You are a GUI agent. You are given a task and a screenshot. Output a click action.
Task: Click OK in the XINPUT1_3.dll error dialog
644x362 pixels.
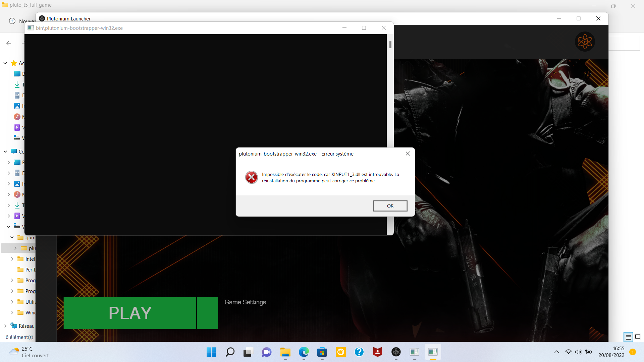[390, 206]
